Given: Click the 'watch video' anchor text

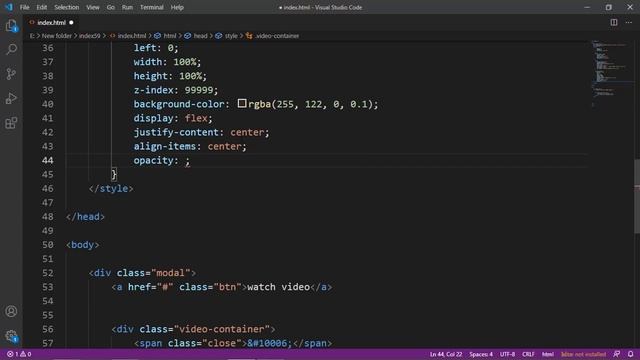Looking at the screenshot, I should tap(278, 287).
